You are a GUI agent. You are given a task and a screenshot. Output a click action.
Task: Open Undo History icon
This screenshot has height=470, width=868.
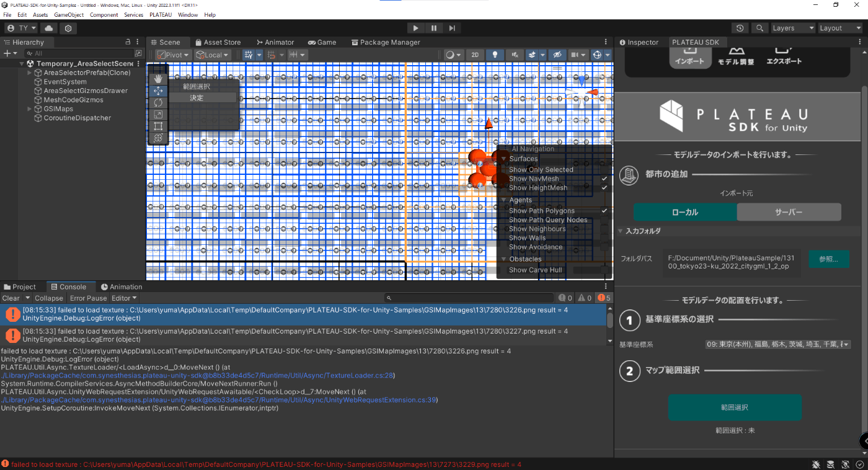click(x=740, y=28)
